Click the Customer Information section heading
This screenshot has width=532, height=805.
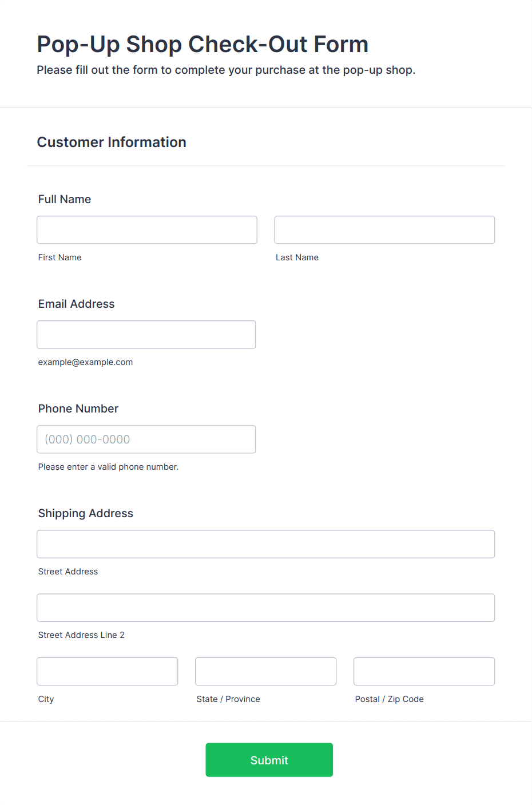pos(112,142)
